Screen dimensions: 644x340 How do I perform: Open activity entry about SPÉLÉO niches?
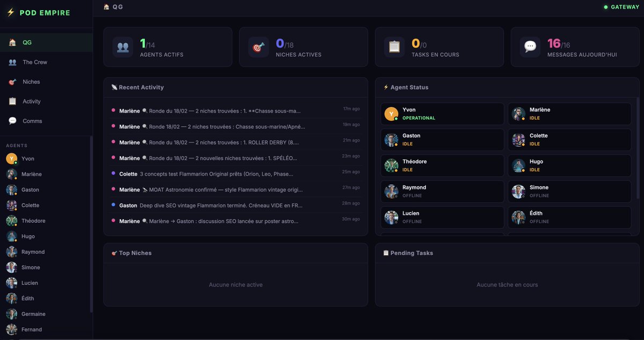236,158
